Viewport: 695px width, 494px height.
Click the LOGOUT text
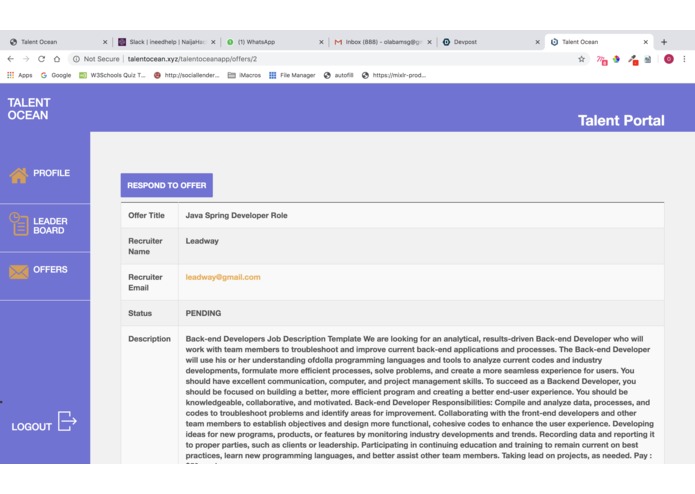[31, 427]
